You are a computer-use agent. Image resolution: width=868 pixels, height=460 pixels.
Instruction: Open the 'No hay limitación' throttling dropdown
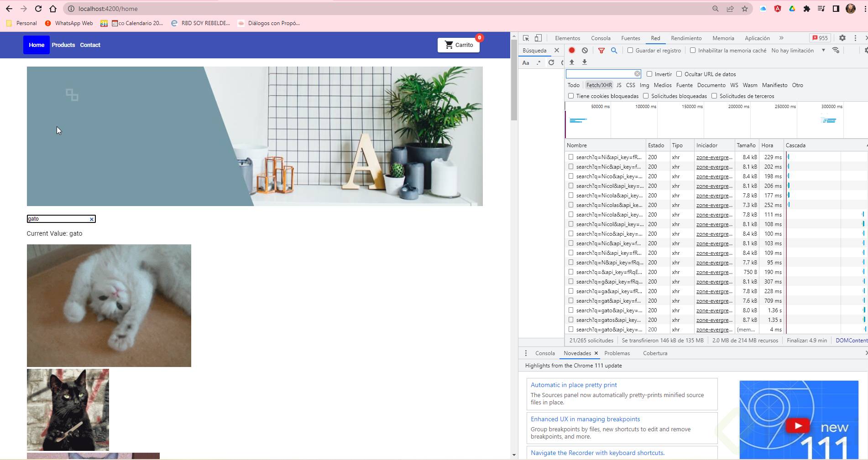pos(799,51)
